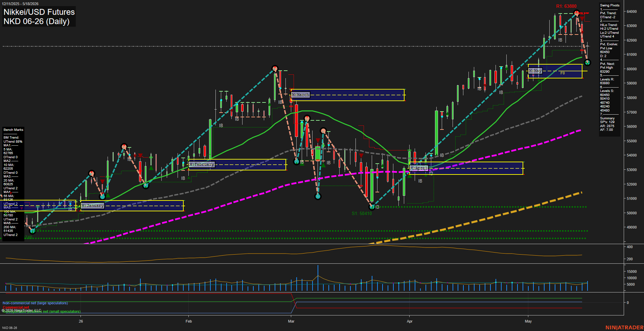Click the Bench Marks panel heading
644x331 pixels.
tap(13, 130)
